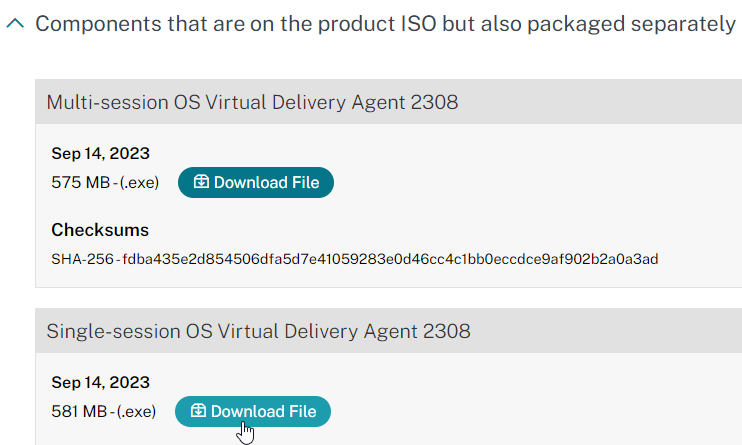Click the Sep 14, 2023 date under Single-session
742x445 pixels.
click(100, 383)
